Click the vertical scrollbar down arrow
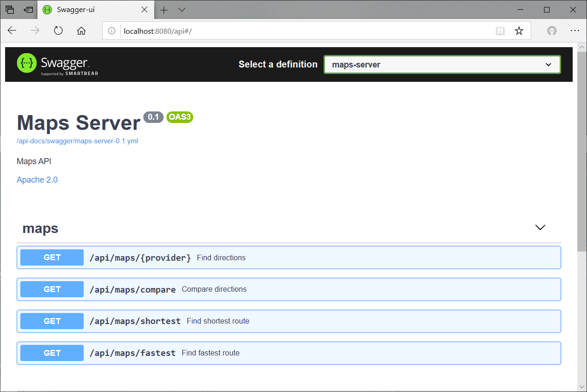This screenshot has width=587, height=392. [582, 386]
